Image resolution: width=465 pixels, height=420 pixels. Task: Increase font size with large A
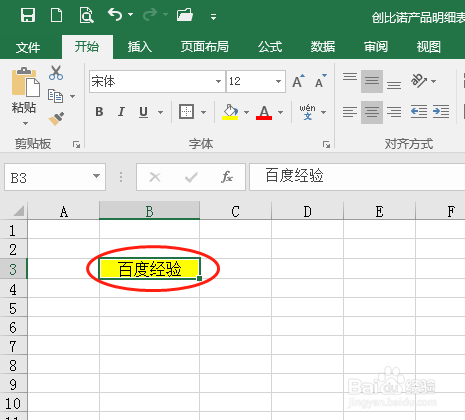(298, 81)
